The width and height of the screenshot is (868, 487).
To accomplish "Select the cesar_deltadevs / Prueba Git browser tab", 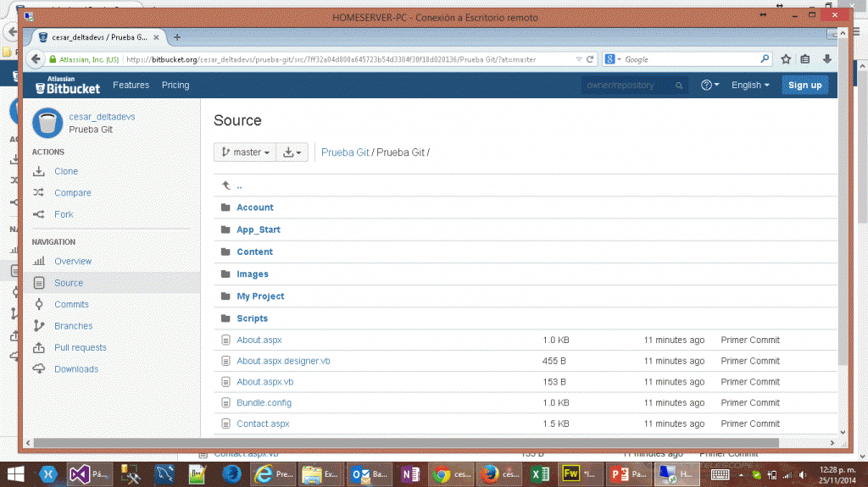I will [x=98, y=37].
